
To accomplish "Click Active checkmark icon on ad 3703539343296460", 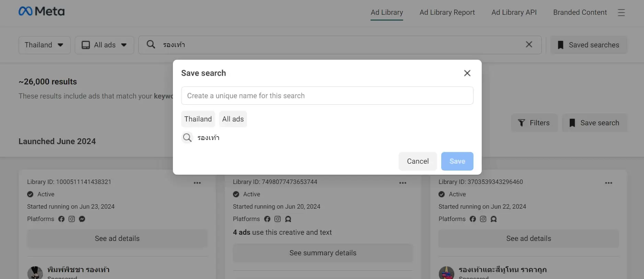I will coord(442,194).
